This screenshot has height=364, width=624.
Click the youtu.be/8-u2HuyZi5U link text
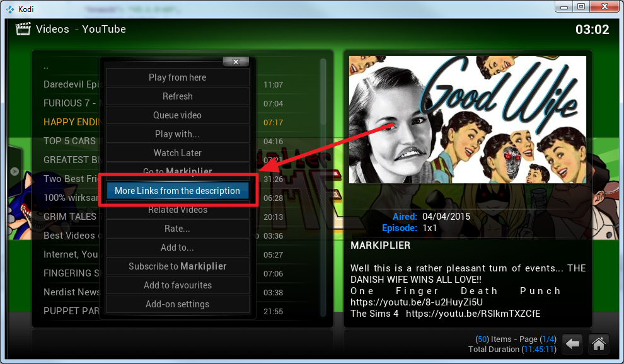pos(417,302)
